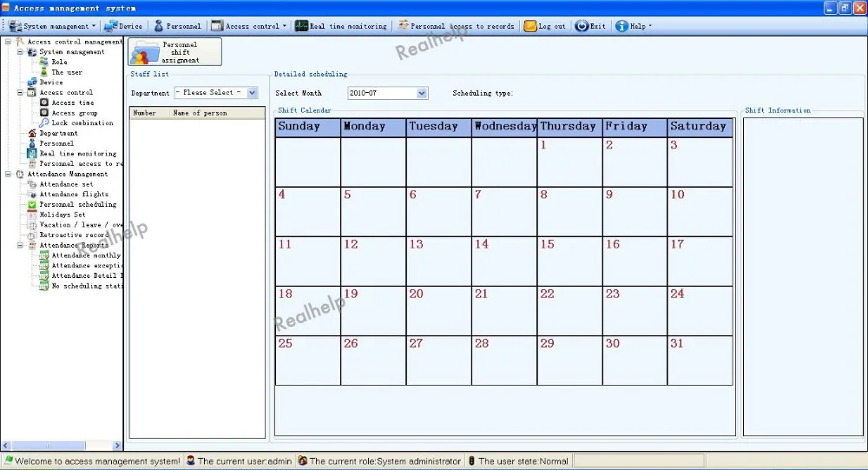Click Real time monitoring icon in tree
Viewport: 868px width, 470px height.
[x=32, y=154]
